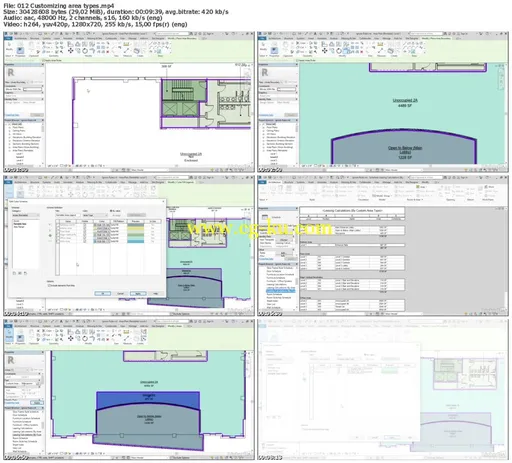Click yellow preview swatch in second scheme row

pyautogui.click(x=136, y=228)
